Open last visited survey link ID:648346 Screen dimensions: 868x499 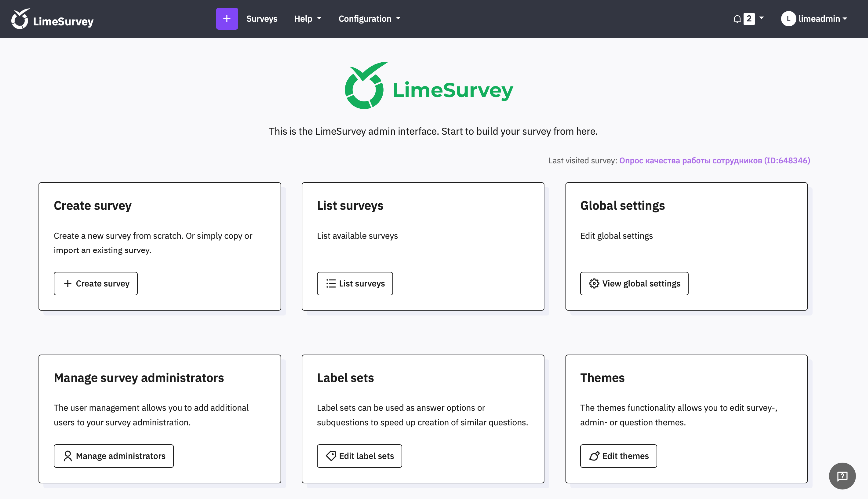point(714,160)
